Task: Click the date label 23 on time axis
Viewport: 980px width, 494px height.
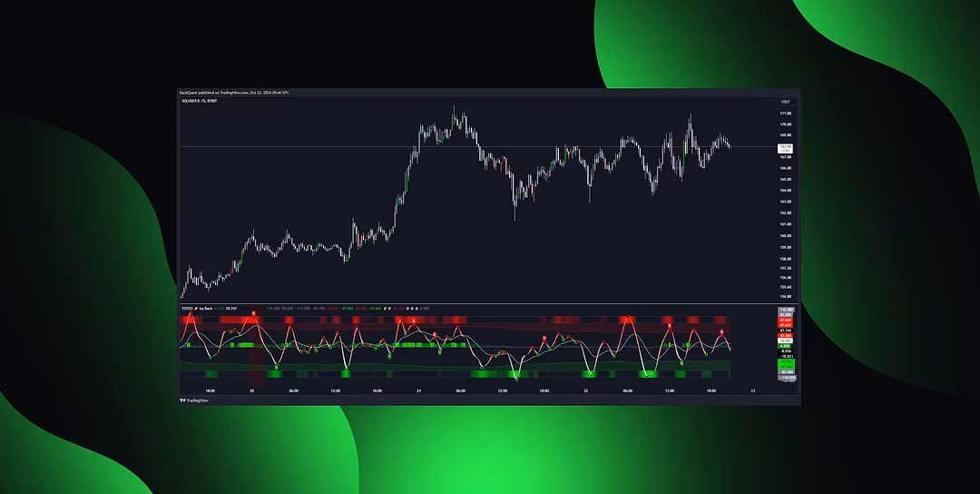Action: (751, 391)
